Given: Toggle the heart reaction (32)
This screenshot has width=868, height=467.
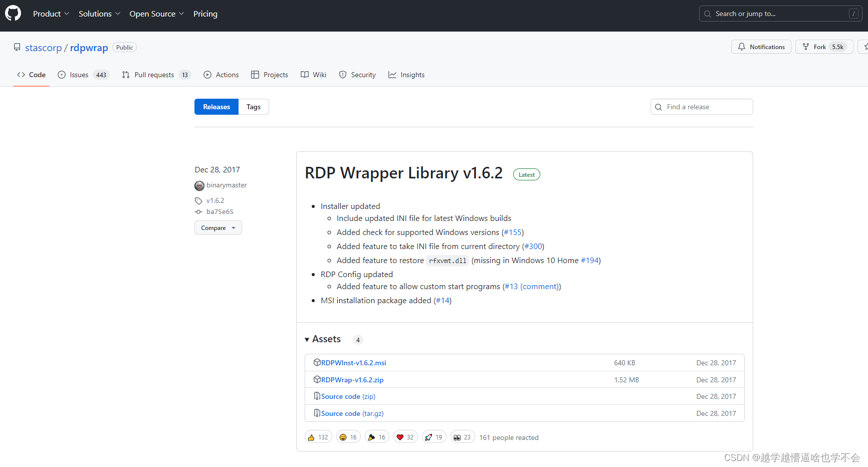Looking at the screenshot, I should 405,437.
